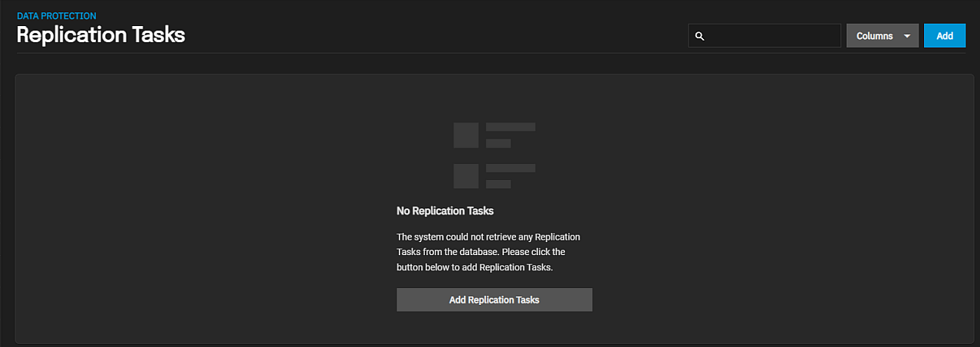
Task: Click the empty-state description paragraph
Action: click(488, 252)
